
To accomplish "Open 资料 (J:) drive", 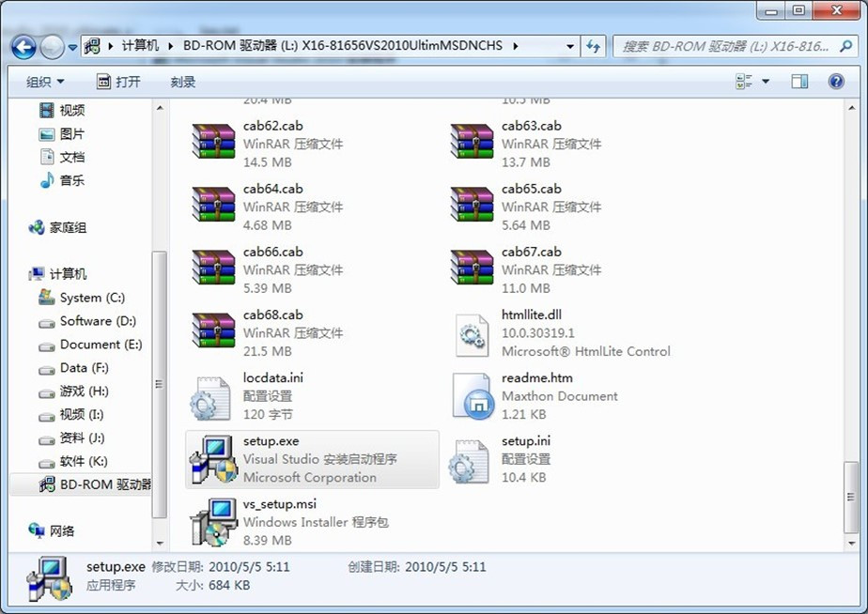I will (70, 438).
